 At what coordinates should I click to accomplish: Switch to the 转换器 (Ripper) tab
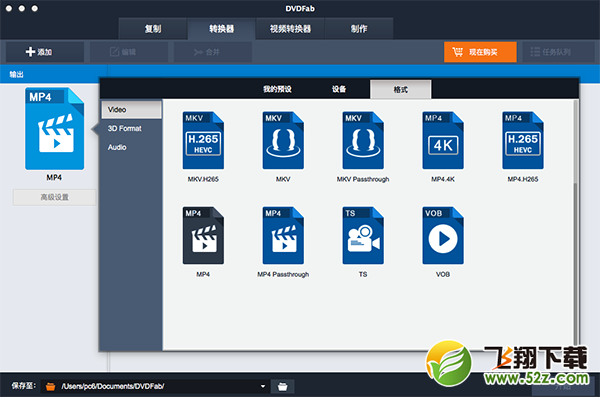point(222,29)
